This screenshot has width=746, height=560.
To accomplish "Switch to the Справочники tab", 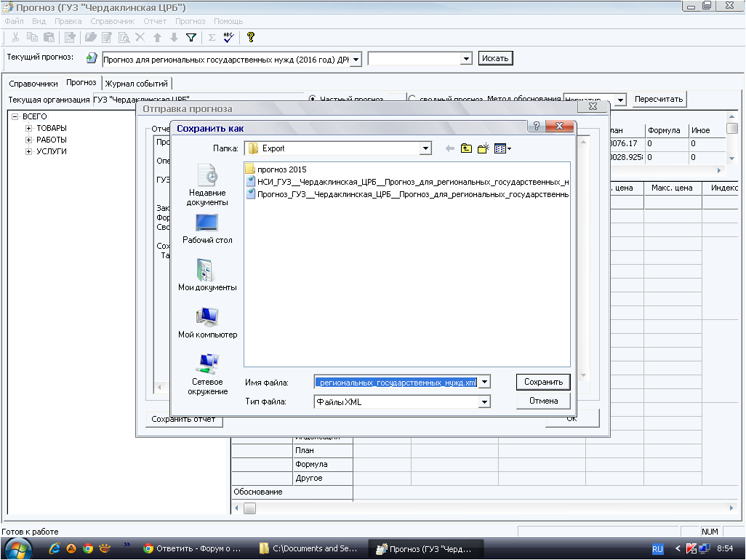I will 33,84.
